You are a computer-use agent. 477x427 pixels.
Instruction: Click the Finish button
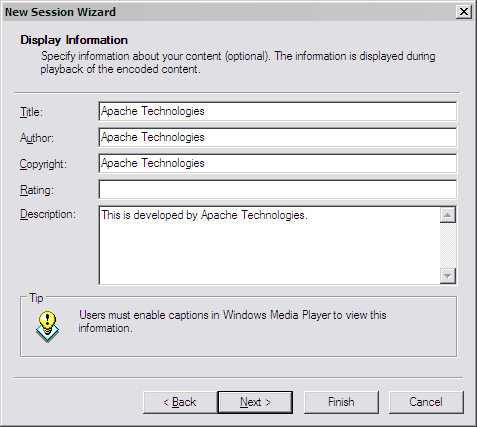coord(341,402)
